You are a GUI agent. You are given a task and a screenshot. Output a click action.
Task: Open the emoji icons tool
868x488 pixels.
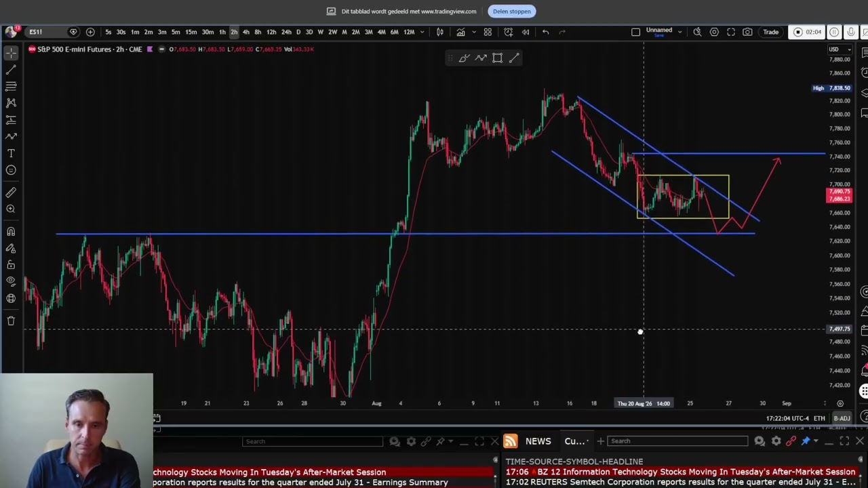11,170
